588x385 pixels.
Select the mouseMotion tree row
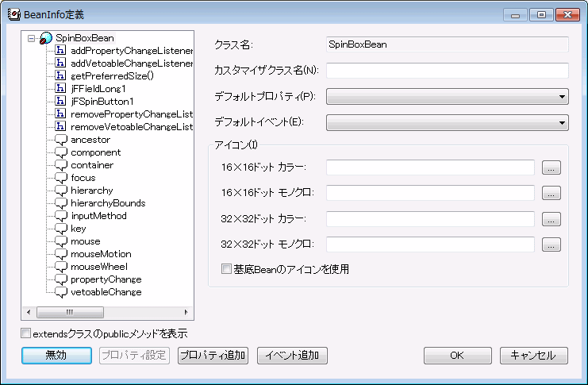101,254
